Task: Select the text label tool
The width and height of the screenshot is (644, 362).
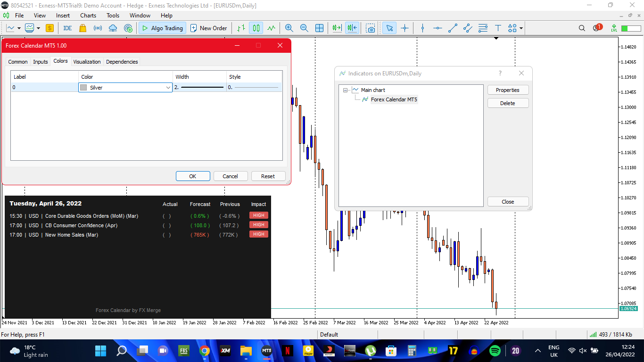Action: [498, 28]
